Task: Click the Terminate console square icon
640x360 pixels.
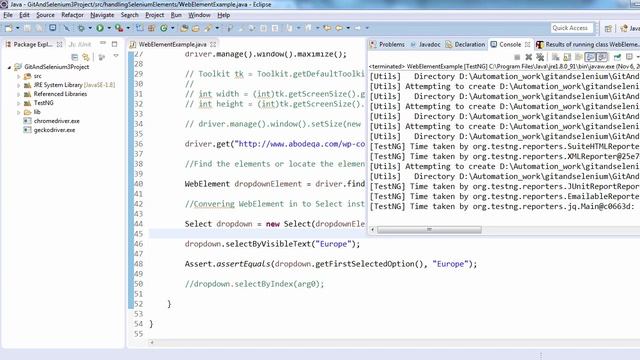Action: tap(517, 57)
